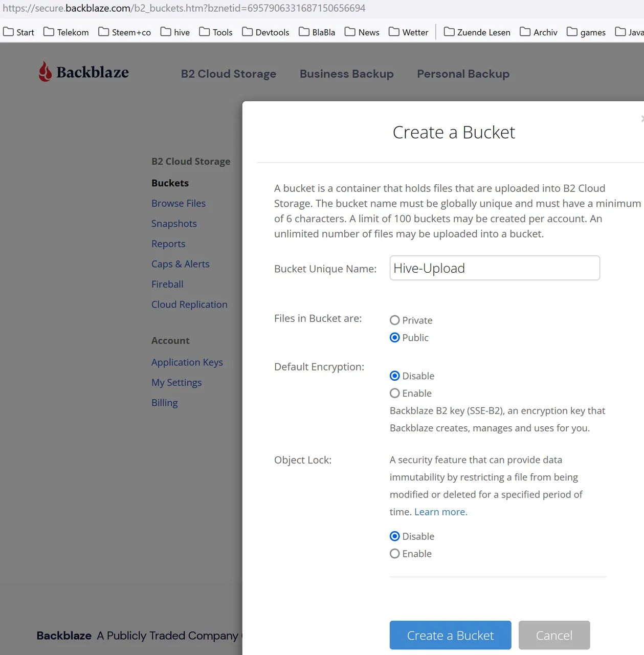Click the Backblaze flame logo
This screenshot has height=655, width=644.
[x=45, y=72]
